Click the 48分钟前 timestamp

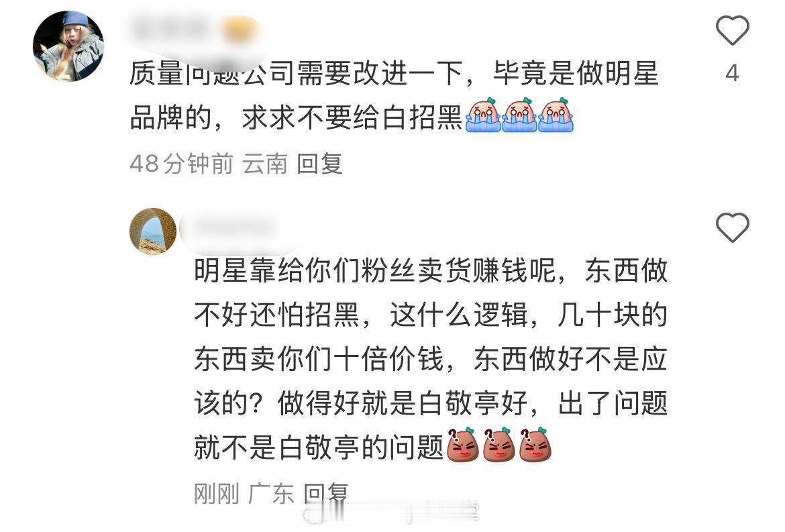pos(182,164)
